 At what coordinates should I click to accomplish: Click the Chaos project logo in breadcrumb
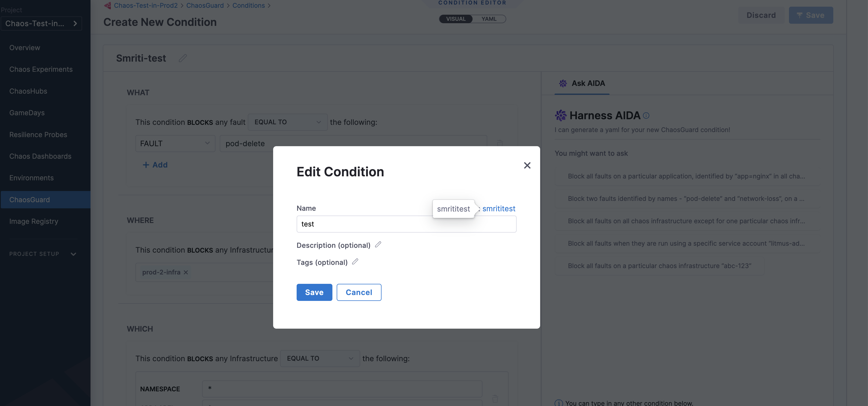pos(108,5)
